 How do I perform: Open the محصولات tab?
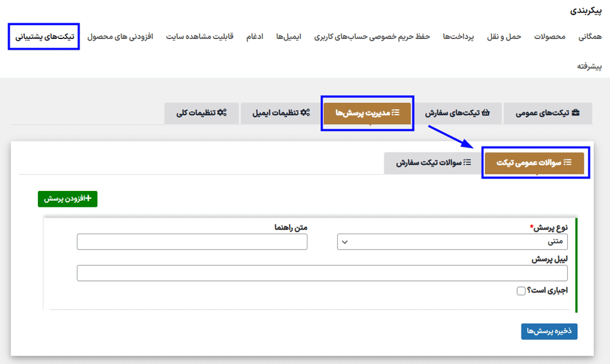tap(550, 37)
